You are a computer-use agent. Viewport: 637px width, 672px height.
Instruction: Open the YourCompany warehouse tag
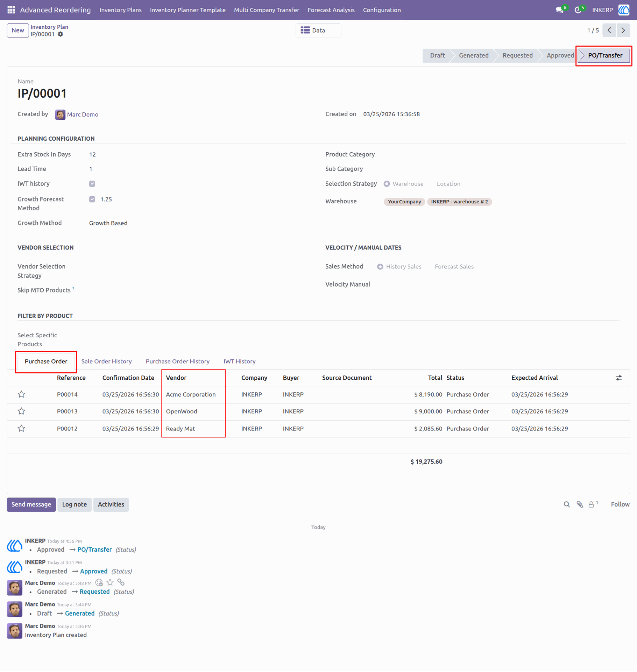(404, 202)
